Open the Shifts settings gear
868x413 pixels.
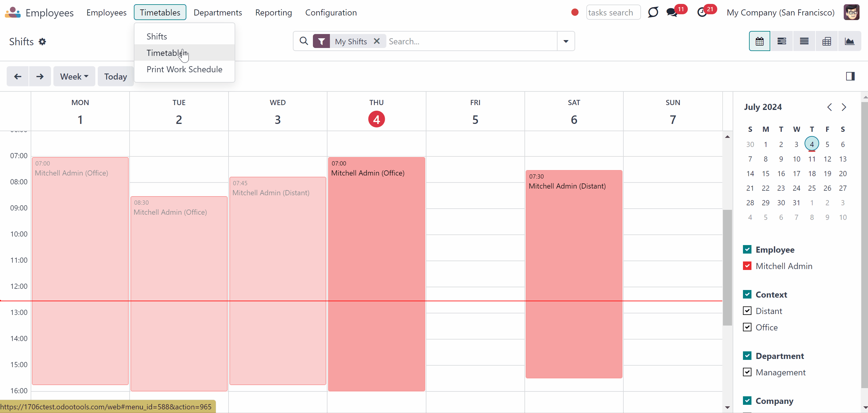pyautogui.click(x=42, y=42)
